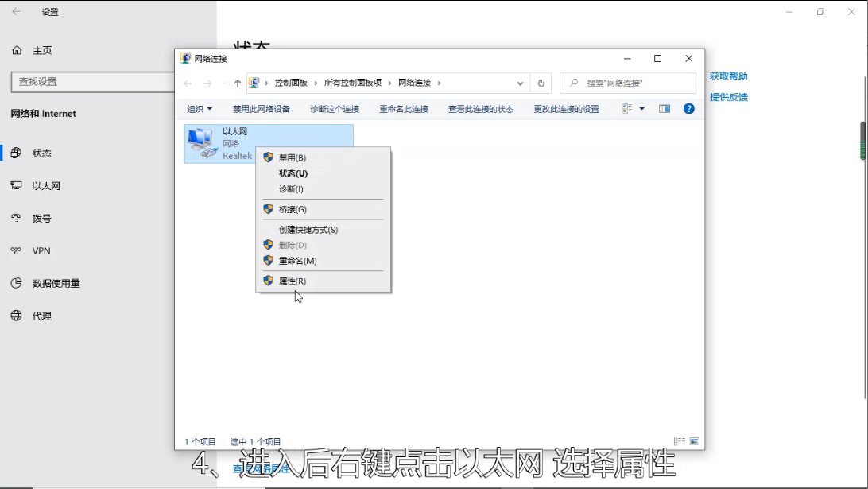Click 控制面板 in the address bar
Viewport: 868px width, 489px height.
(291, 83)
